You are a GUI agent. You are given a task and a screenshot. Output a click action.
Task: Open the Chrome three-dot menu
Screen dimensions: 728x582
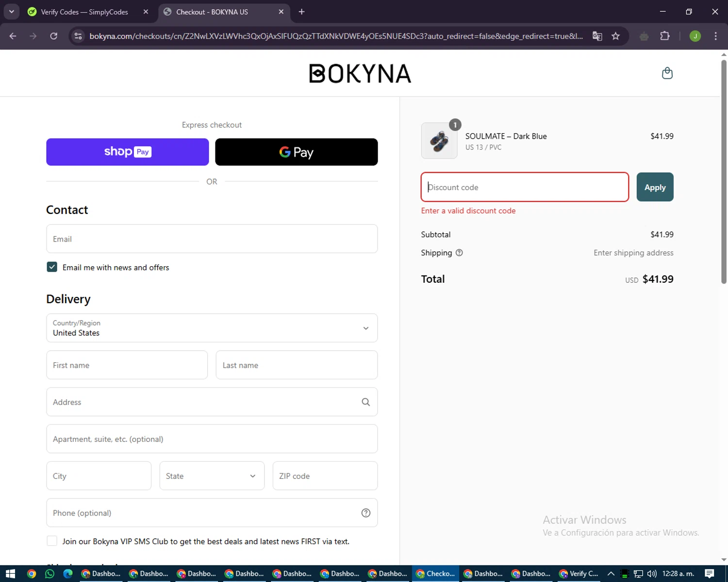point(715,36)
